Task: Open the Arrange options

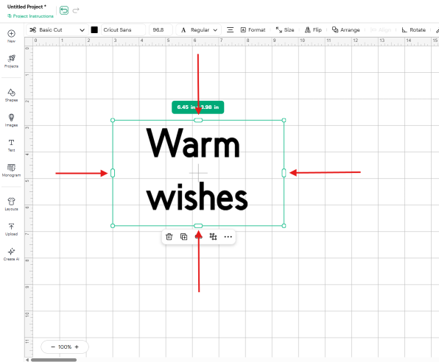Action: (x=346, y=30)
